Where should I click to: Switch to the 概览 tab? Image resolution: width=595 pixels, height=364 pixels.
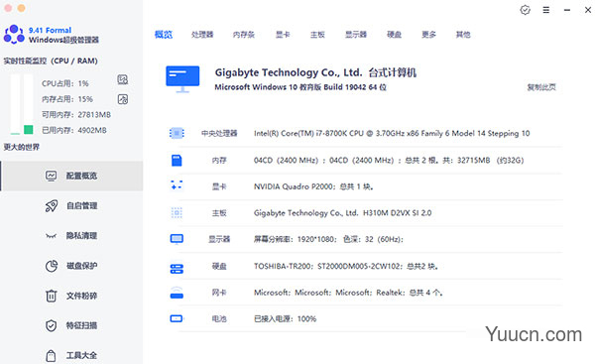pyautogui.click(x=164, y=35)
